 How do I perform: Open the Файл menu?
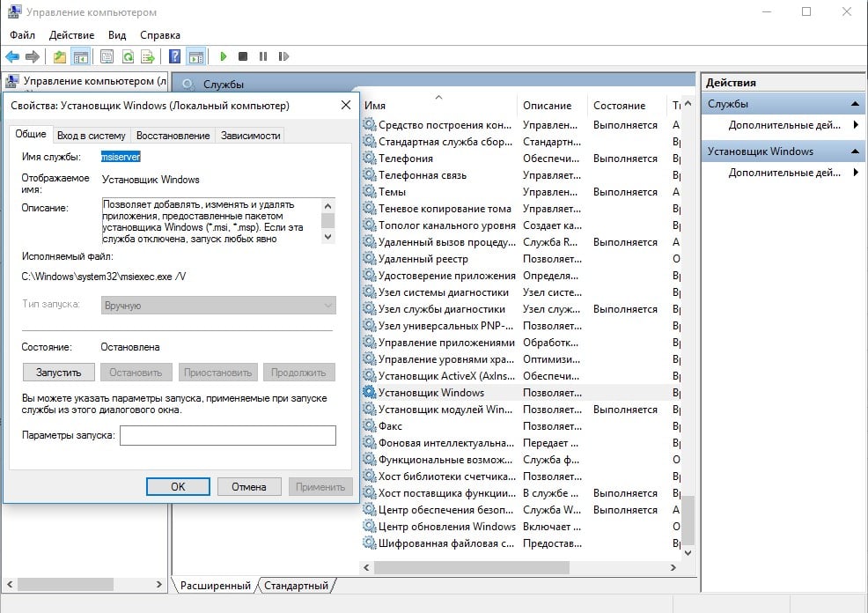click(23, 35)
